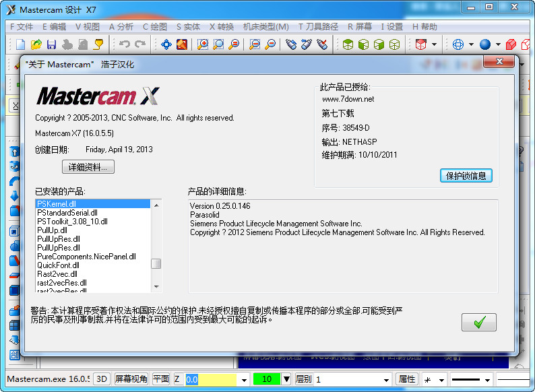Select PSToolkit_3.08_10.dll in the list

point(93,222)
